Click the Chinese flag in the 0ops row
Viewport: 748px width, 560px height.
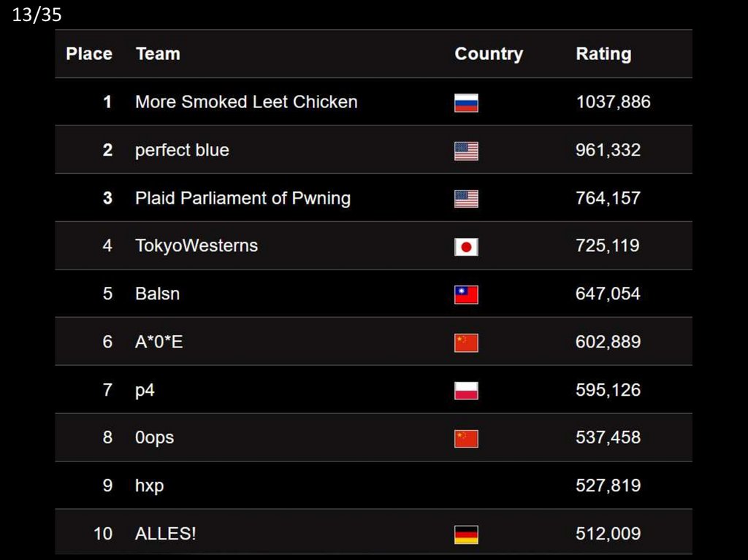tap(466, 438)
